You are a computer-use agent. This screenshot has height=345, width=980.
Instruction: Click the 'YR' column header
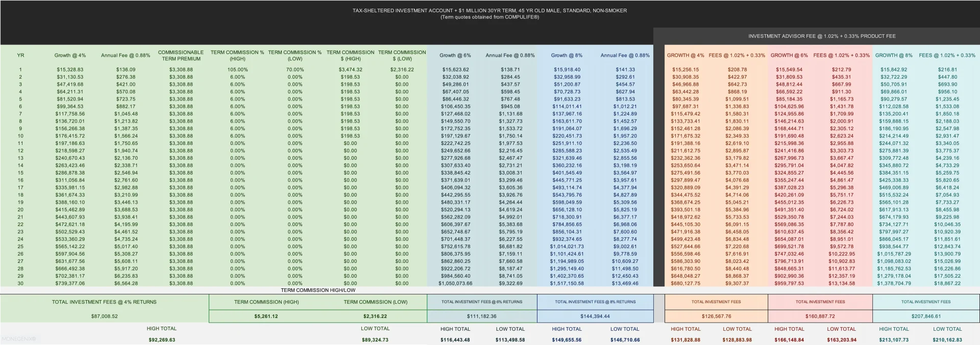20,55
